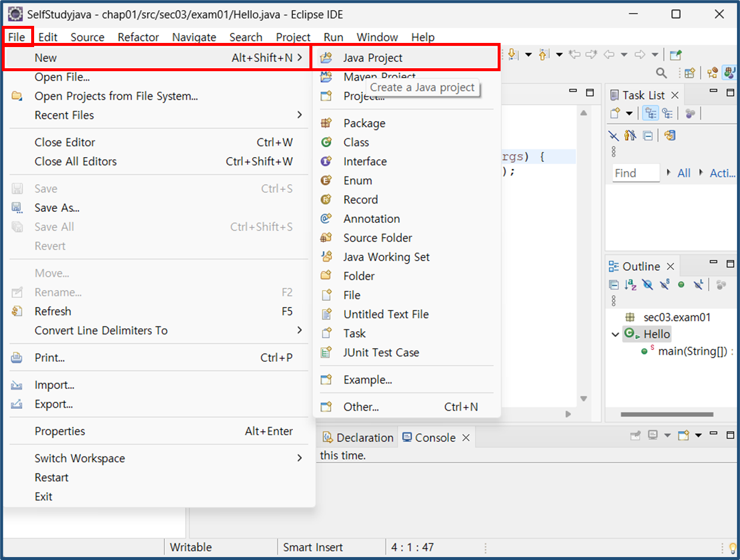Screen dimensions: 740x560
Task: Open Back history dropdown arrow
Action: (624, 55)
